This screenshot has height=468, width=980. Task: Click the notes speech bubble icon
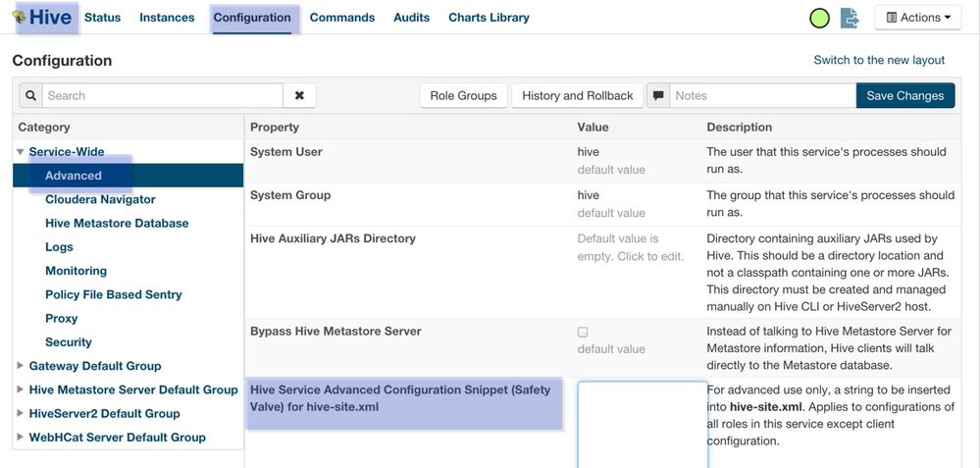coord(658,96)
